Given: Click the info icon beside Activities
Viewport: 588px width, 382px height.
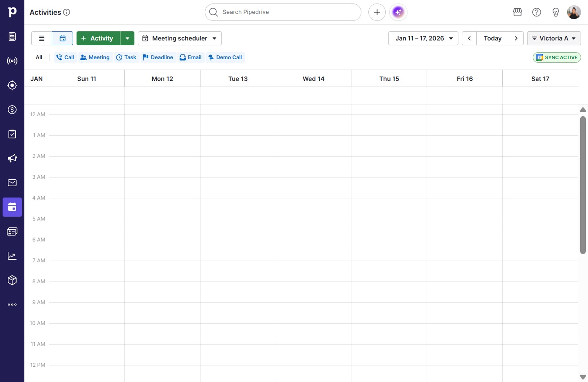Looking at the screenshot, I should 67,12.
